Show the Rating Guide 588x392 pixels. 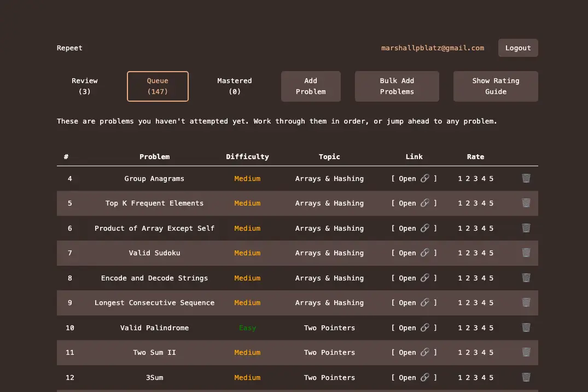496,86
